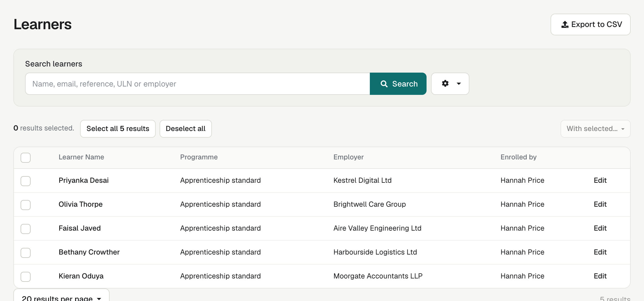
Task: Export the learners list to CSV
Action: tap(590, 24)
